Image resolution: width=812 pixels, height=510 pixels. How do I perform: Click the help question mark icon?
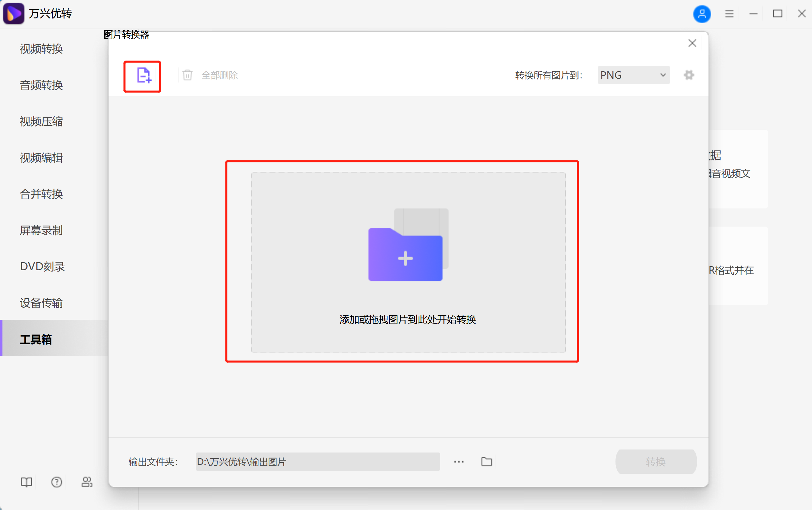(x=57, y=482)
